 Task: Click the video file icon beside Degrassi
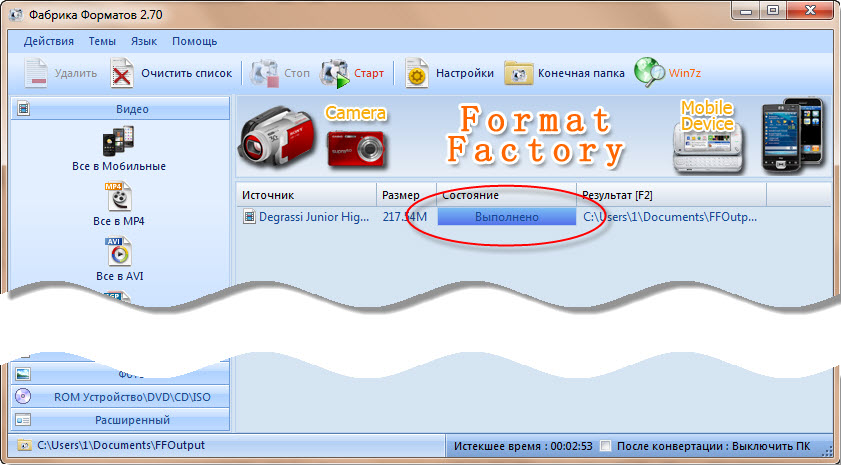coord(249,217)
